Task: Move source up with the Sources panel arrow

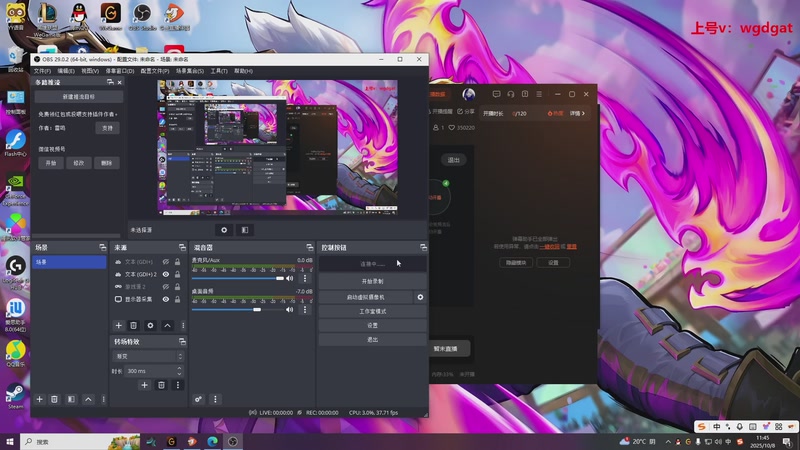Action: tap(167, 326)
